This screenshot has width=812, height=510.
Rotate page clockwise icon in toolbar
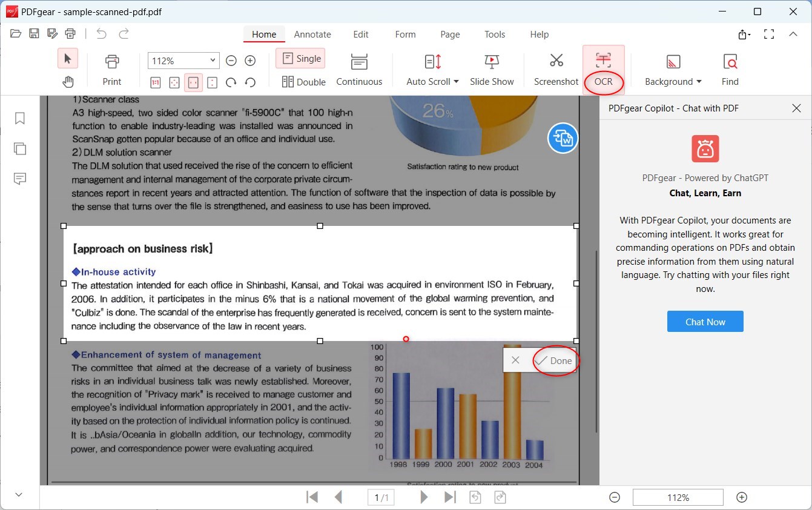231,82
